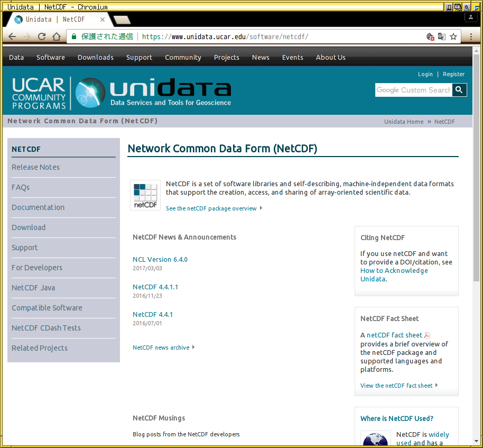Open NetCDF CDash Tests in the sidebar
This screenshot has height=448, width=483.
(x=46, y=328)
